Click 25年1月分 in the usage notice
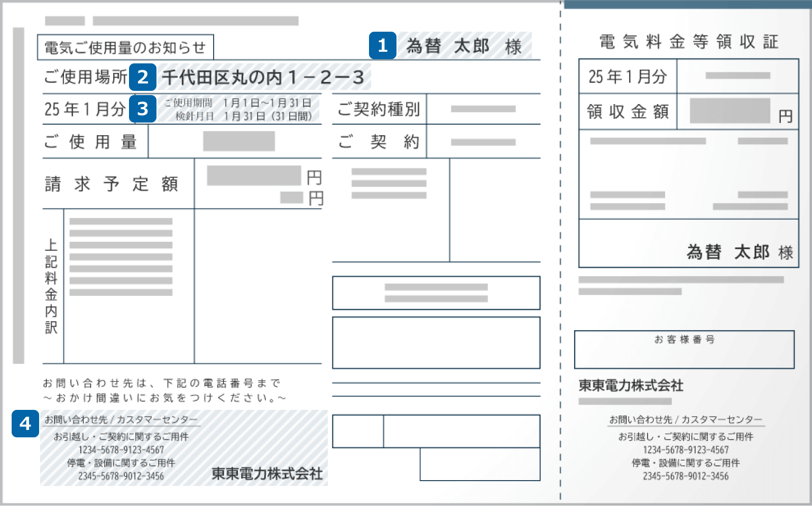This screenshot has height=506, width=812. tap(85, 109)
